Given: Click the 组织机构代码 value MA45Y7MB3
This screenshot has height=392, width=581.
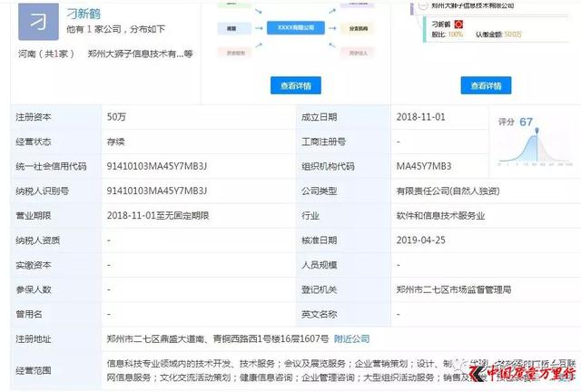Looking at the screenshot, I should pos(424,166).
